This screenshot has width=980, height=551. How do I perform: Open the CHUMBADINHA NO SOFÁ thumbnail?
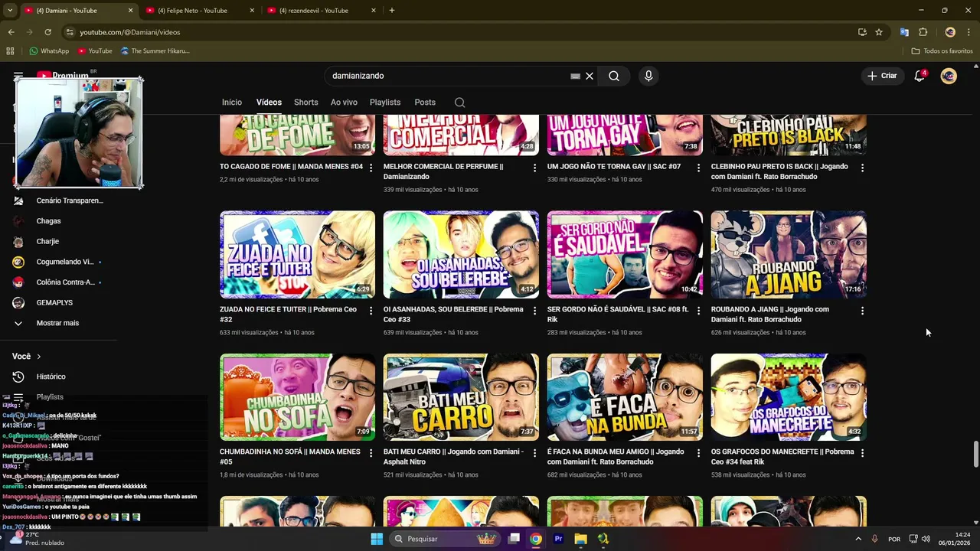(x=298, y=397)
